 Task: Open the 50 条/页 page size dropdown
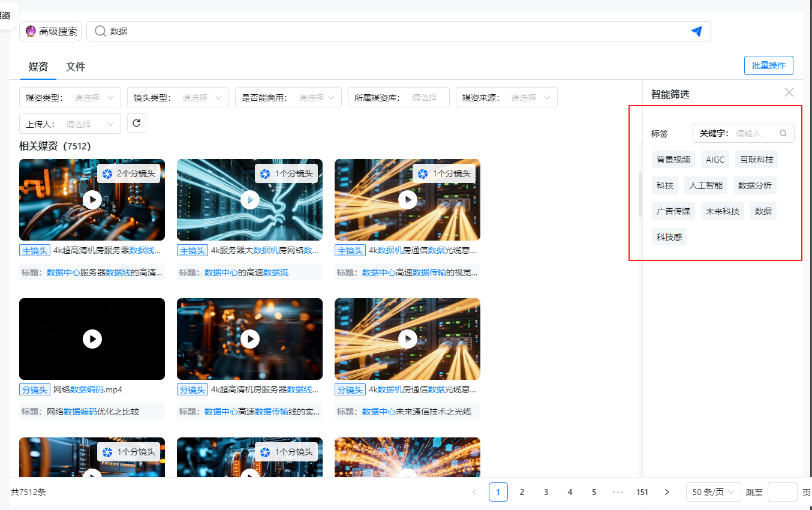[714, 492]
